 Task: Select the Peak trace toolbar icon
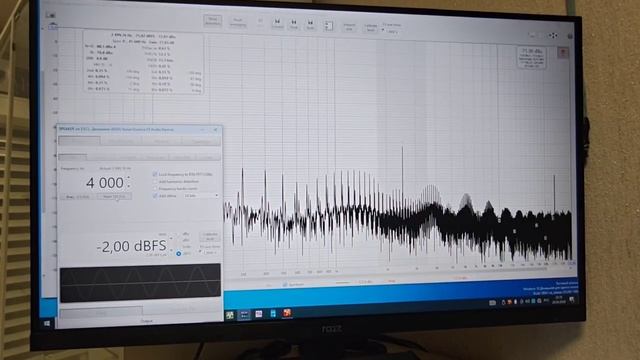click(x=293, y=24)
